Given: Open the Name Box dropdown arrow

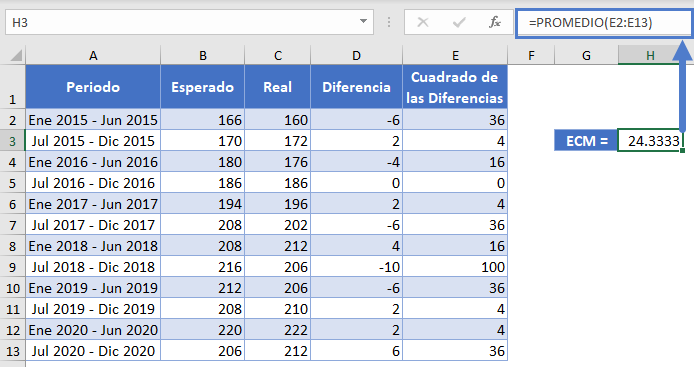Looking at the screenshot, I should point(363,21).
